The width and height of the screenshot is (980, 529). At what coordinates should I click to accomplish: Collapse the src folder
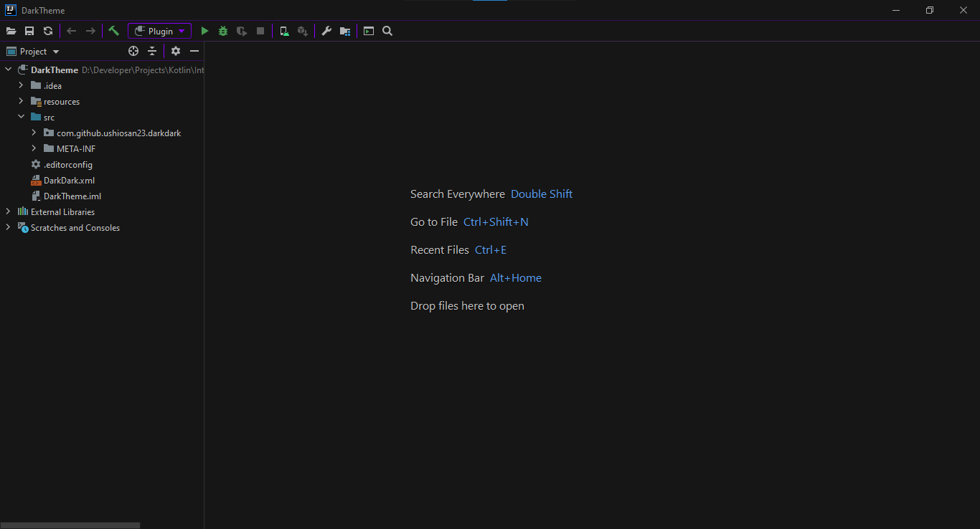[x=21, y=117]
